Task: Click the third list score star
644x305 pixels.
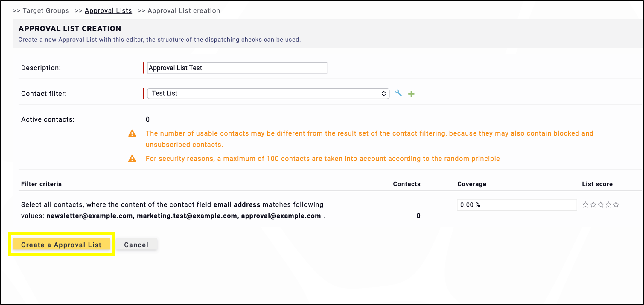Action: point(601,205)
